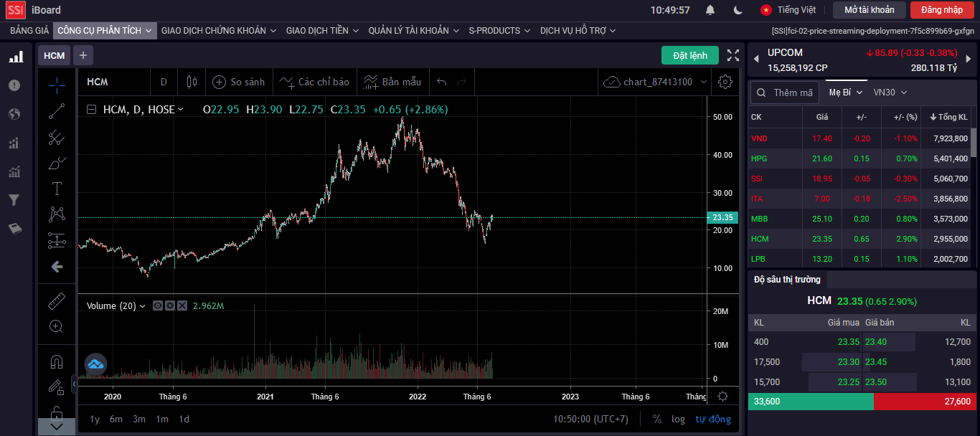Sort watchlist by Tổng KL column
Image resolution: width=980 pixels, height=436 pixels.
(x=948, y=117)
